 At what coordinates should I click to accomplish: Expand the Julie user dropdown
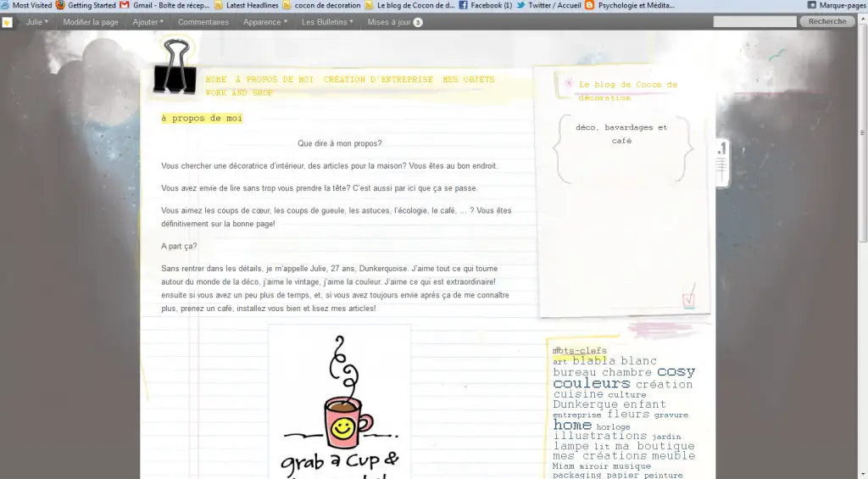[x=36, y=22]
